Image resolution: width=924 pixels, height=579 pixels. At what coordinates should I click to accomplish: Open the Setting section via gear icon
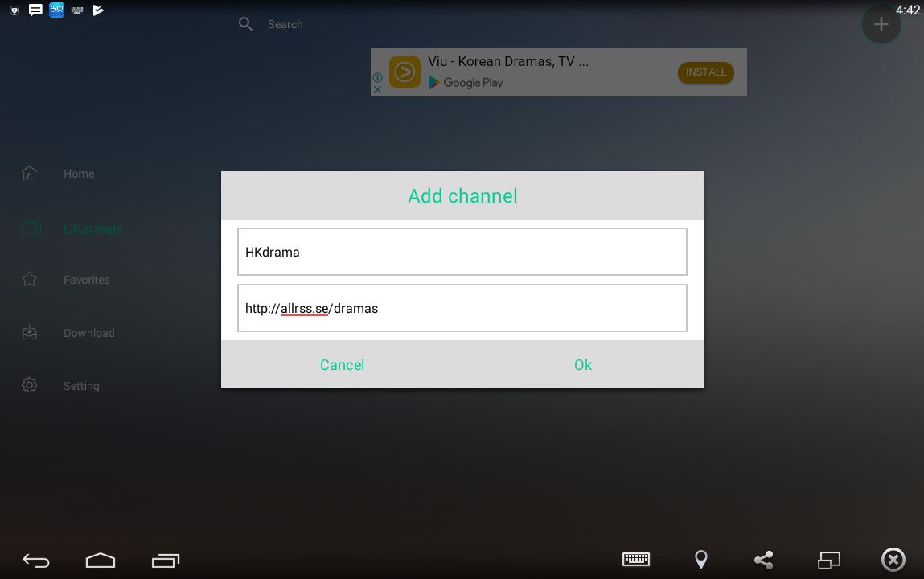(29, 385)
